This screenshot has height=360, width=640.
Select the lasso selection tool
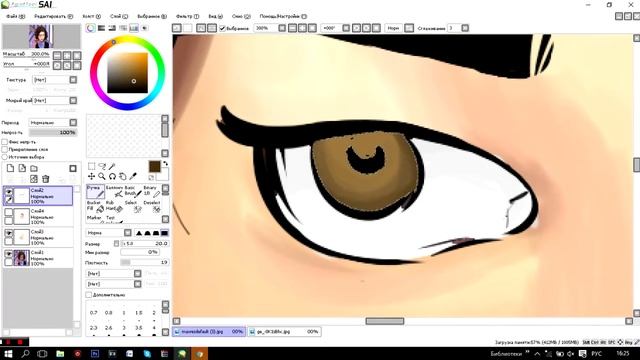click(x=102, y=166)
